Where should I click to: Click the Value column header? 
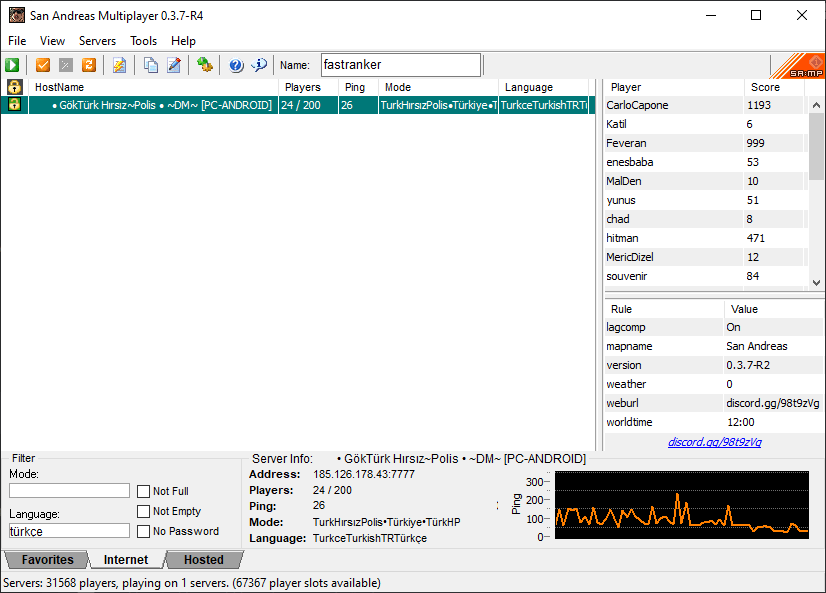pos(773,309)
